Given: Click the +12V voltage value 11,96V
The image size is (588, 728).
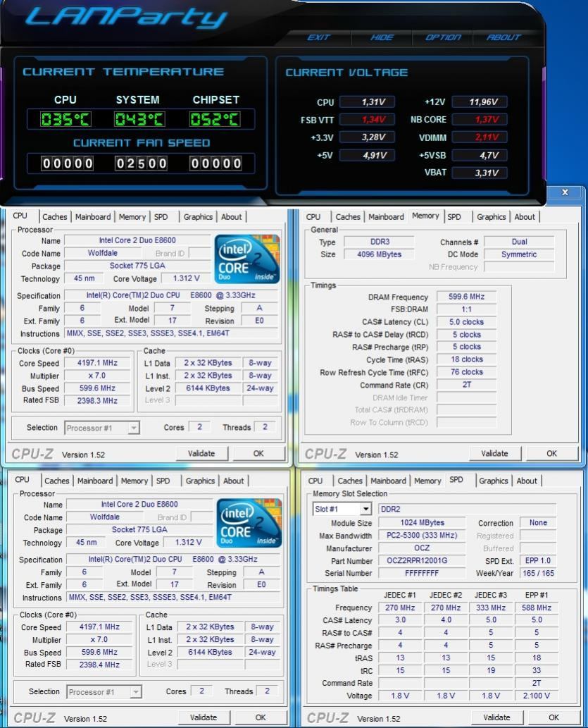Looking at the screenshot, I should point(480,102).
